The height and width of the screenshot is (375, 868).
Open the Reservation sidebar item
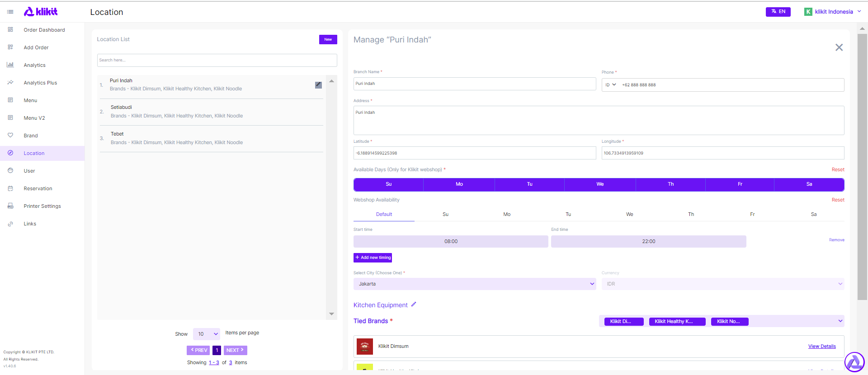tap(38, 188)
